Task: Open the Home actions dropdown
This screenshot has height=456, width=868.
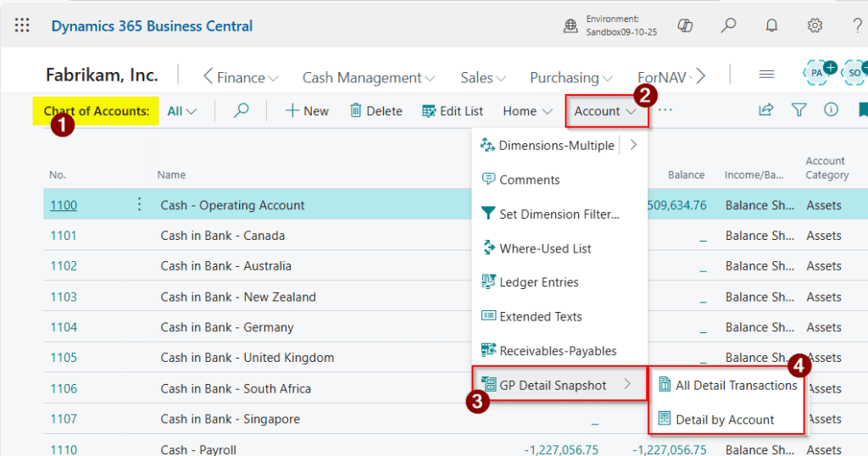Action: pyautogui.click(x=526, y=111)
